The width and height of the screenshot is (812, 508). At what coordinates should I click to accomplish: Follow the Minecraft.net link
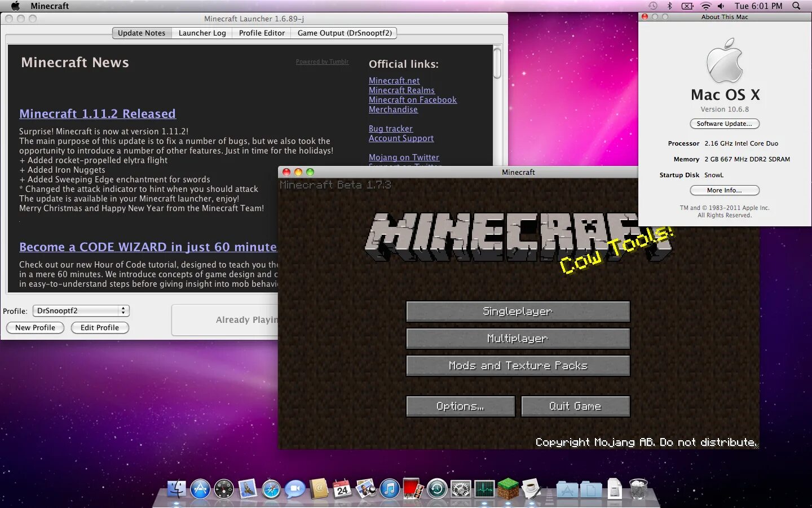point(394,81)
